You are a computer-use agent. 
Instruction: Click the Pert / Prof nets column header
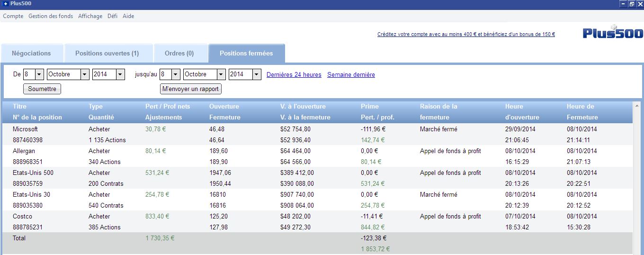coord(168,106)
